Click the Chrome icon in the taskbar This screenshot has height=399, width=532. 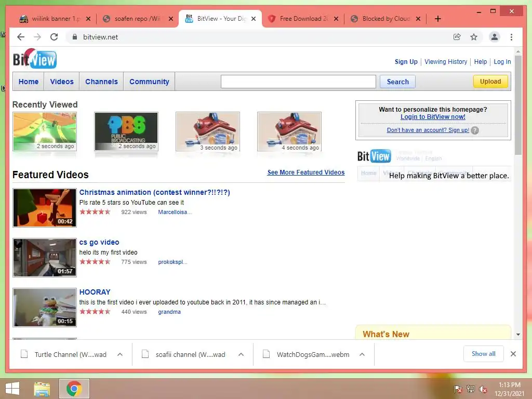(x=74, y=389)
